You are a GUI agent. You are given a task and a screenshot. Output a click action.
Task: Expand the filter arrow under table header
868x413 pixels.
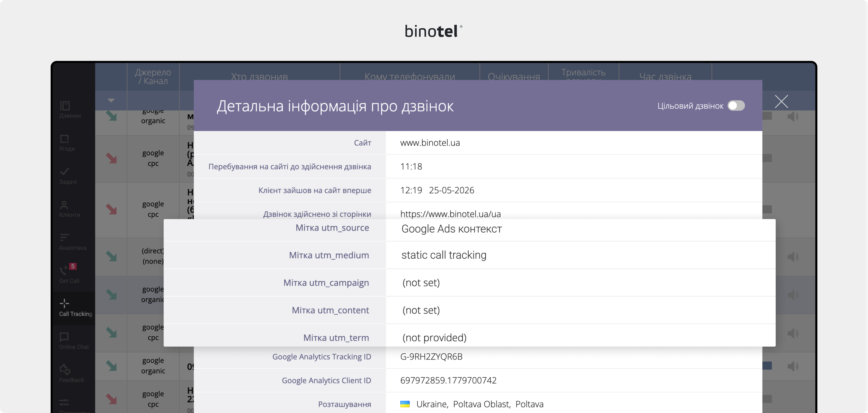click(x=111, y=100)
